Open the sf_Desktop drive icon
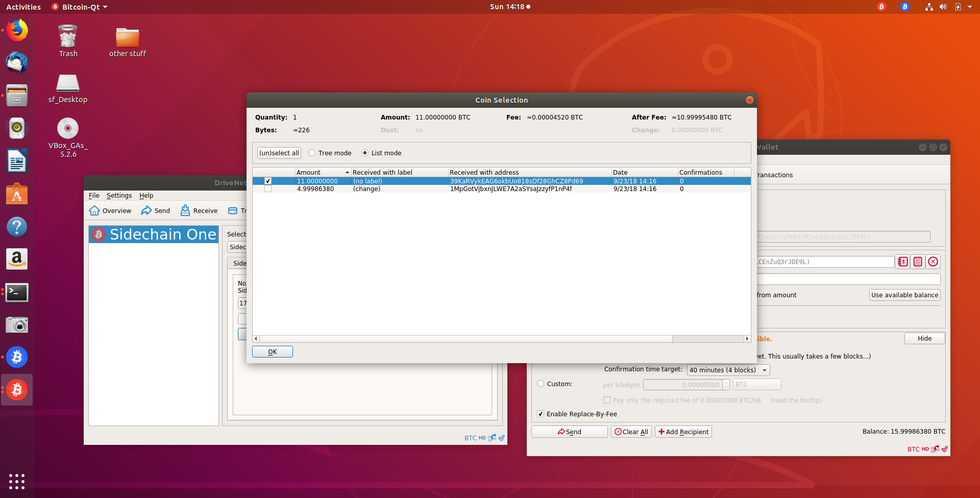Viewport: 980px width, 498px height. pyautogui.click(x=68, y=88)
